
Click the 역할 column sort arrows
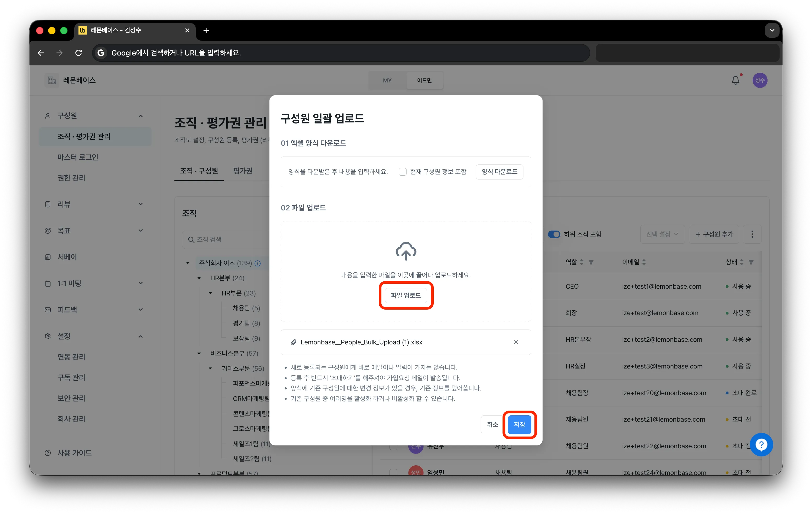pos(582,262)
